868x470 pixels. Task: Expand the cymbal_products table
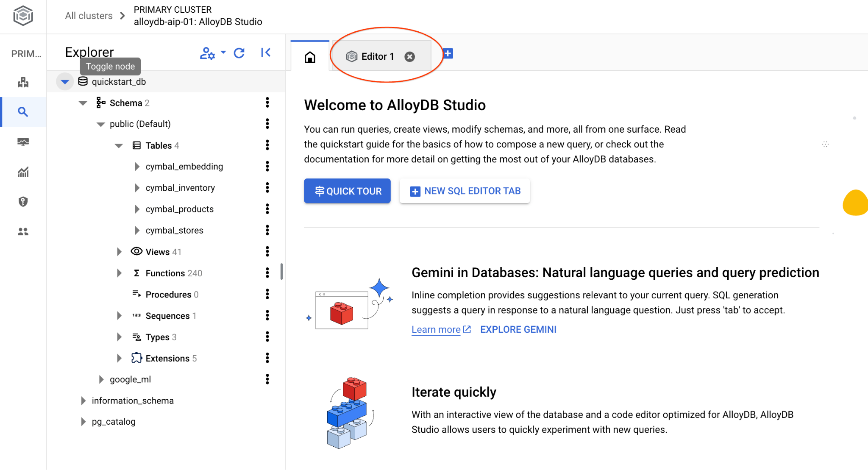pyautogui.click(x=137, y=209)
